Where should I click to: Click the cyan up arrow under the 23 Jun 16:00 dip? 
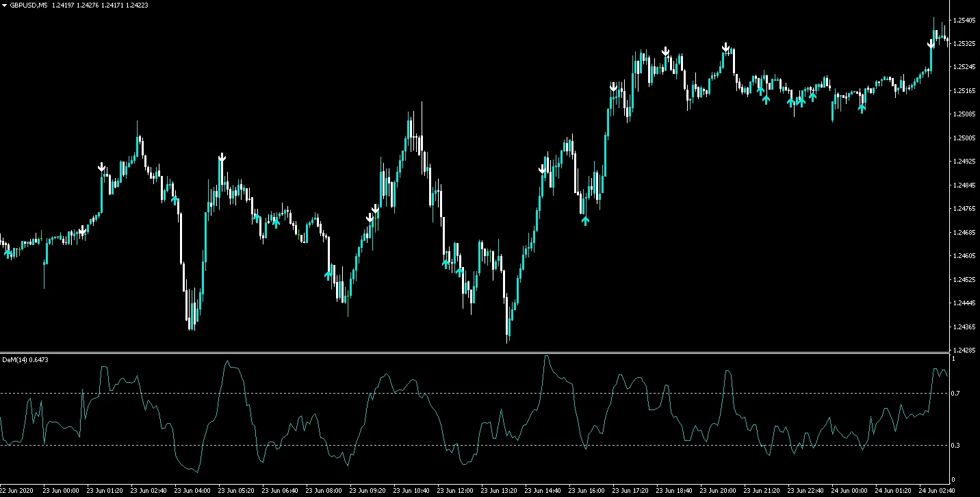(585, 220)
